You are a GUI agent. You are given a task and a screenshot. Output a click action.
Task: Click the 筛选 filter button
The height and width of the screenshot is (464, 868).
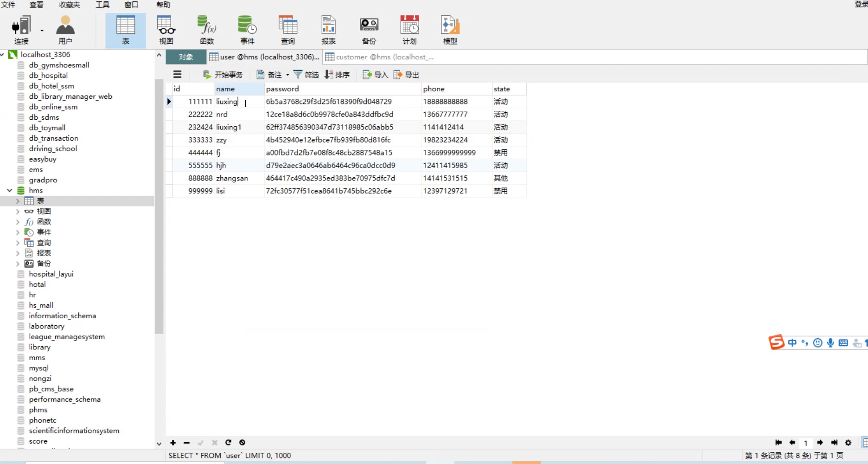tap(306, 75)
